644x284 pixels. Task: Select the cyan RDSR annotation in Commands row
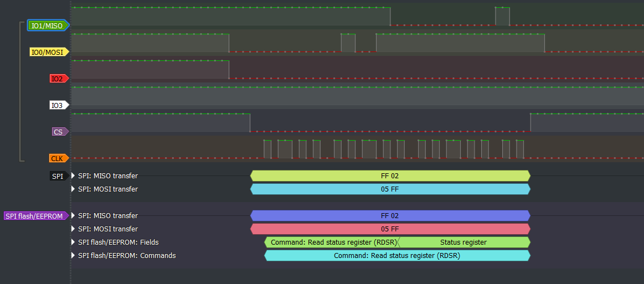point(397,255)
